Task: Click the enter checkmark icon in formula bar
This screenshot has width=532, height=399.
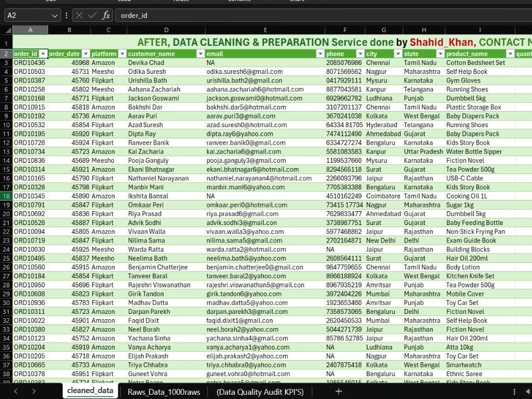Action: (x=92, y=15)
